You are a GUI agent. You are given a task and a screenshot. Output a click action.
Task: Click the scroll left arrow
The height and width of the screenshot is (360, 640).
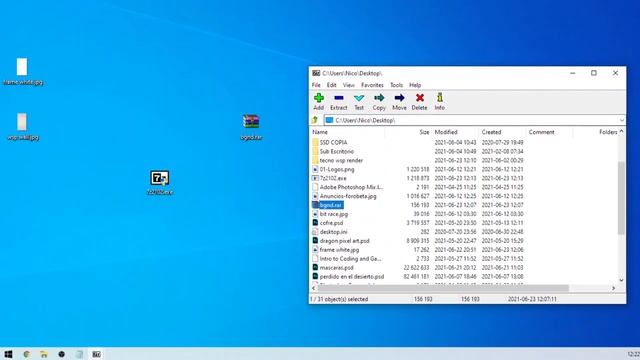click(x=313, y=288)
